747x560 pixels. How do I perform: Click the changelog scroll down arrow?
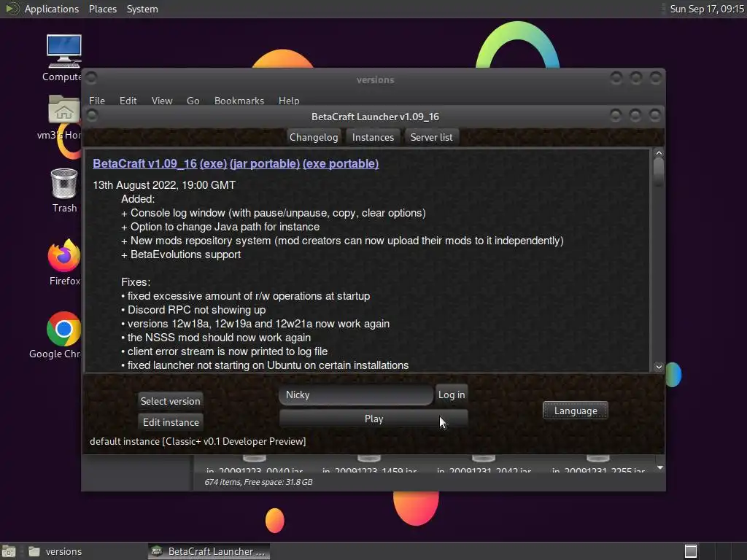[x=659, y=366]
